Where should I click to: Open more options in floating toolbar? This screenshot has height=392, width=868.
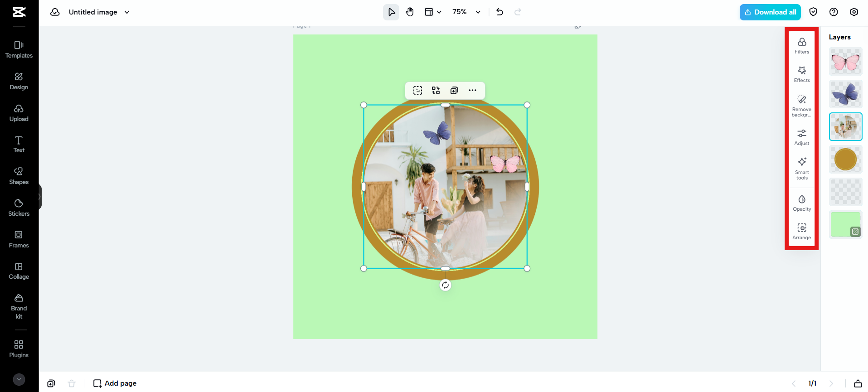click(472, 91)
